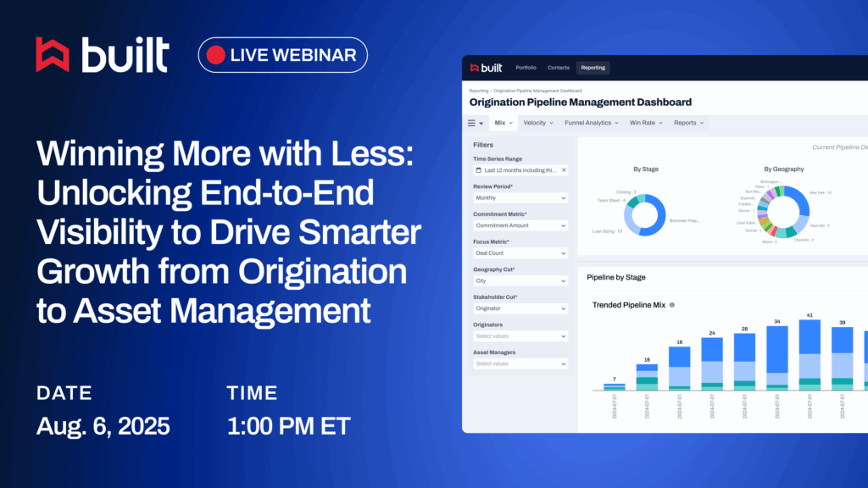868x488 pixels.
Task: Click the Time Series Range field
Action: (520, 170)
